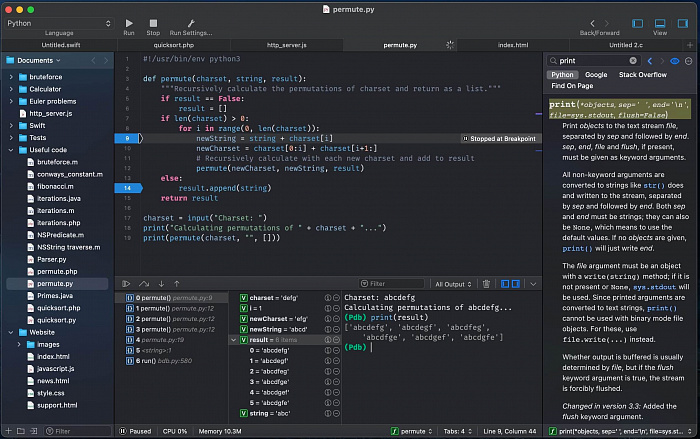
Task: Select the Stack Overflow documentation tab
Action: (642, 75)
